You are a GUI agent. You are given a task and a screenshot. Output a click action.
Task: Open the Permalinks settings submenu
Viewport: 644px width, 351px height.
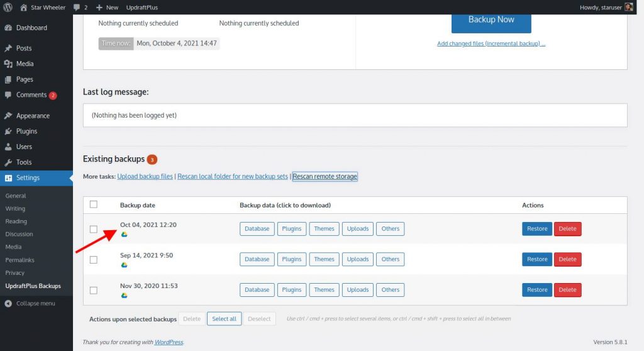pyautogui.click(x=19, y=260)
